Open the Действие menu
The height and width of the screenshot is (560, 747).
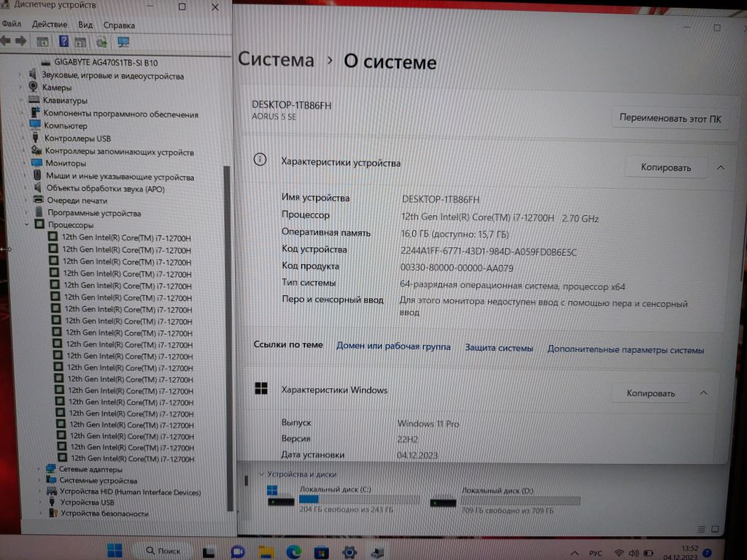[x=50, y=25]
